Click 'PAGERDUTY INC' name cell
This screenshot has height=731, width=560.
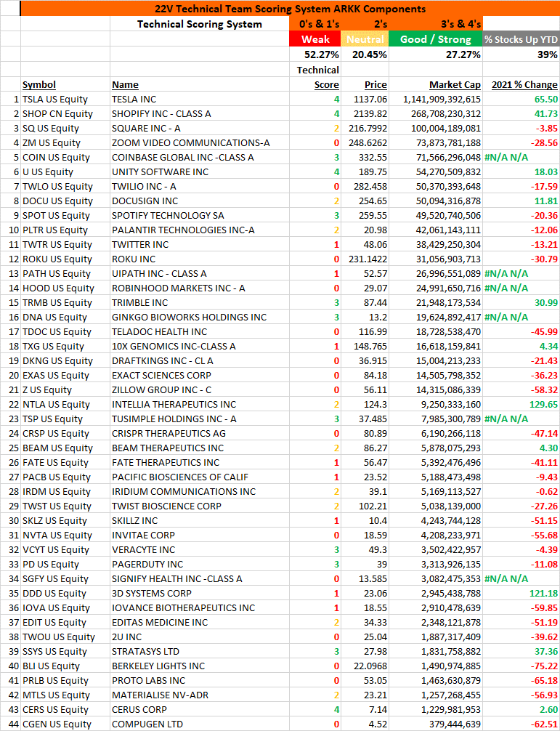200,564
